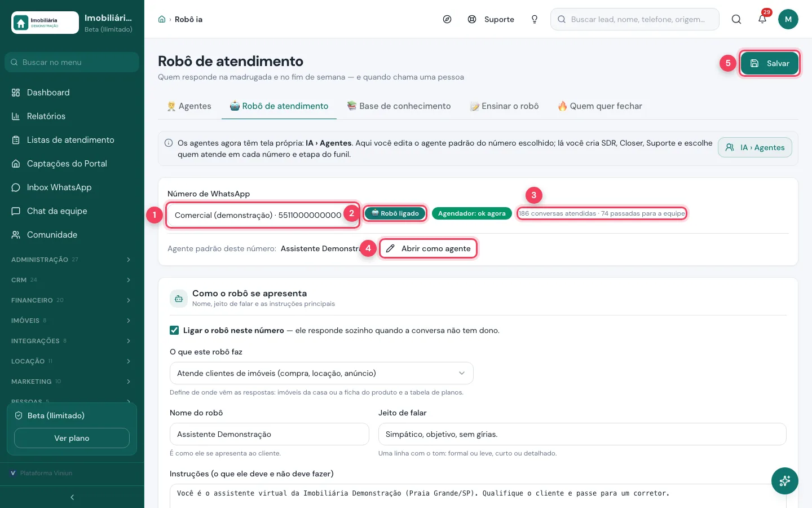
Task: Expand ADMINISTRAÇÃO menu section
Action: point(72,260)
